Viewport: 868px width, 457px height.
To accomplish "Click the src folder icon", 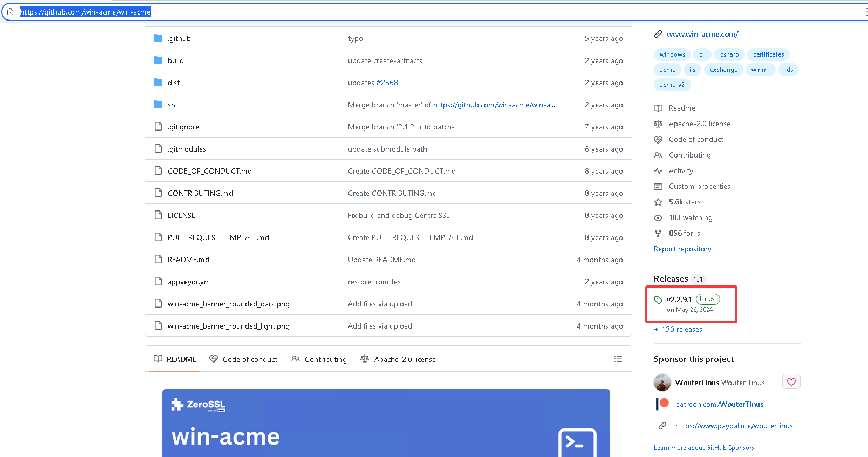I will click(158, 104).
